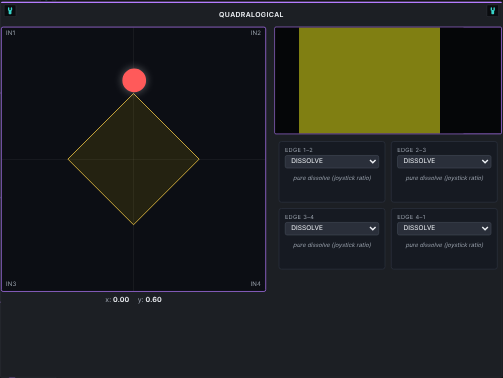Viewport: 503px width, 378px height.
Task: Click the EDGE 3-4 label
Action: pyautogui.click(x=299, y=217)
